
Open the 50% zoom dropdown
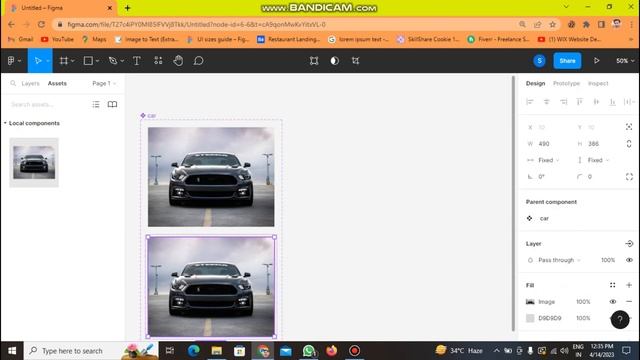tap(625, 61)
